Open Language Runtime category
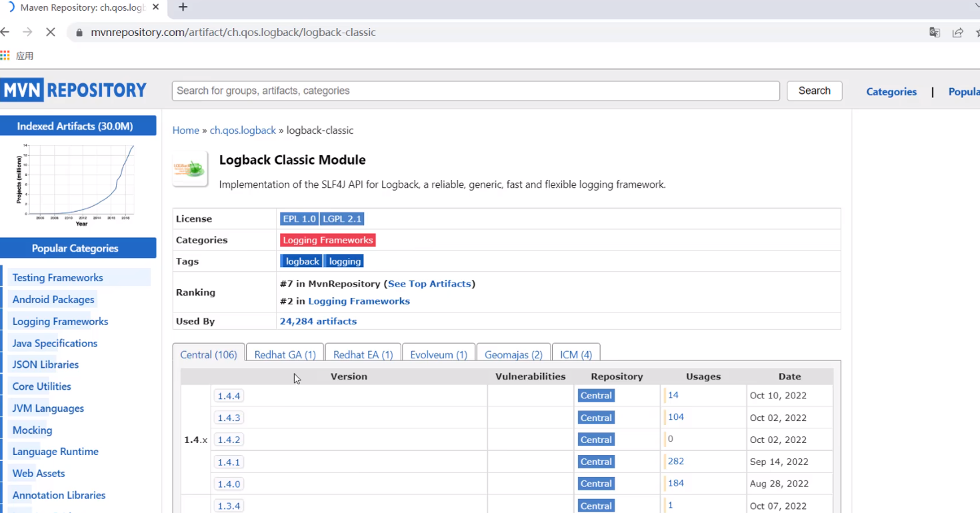 [x=55, y=452]
